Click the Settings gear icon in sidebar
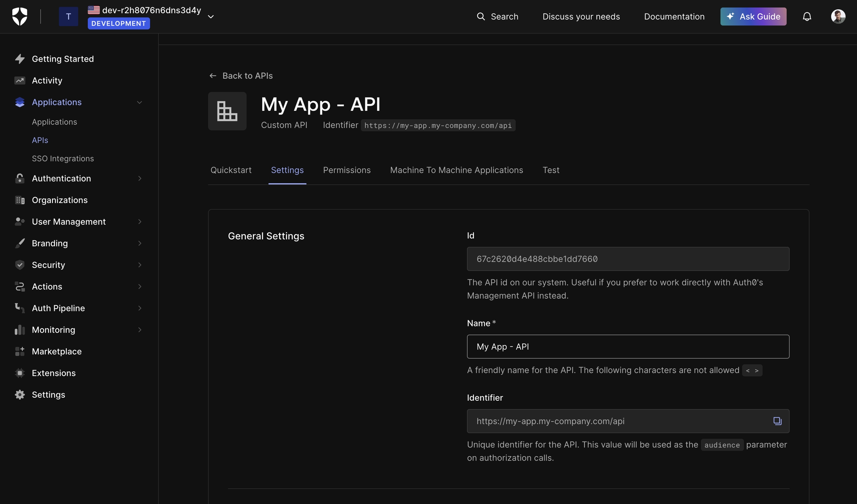 tap(20, 394)
